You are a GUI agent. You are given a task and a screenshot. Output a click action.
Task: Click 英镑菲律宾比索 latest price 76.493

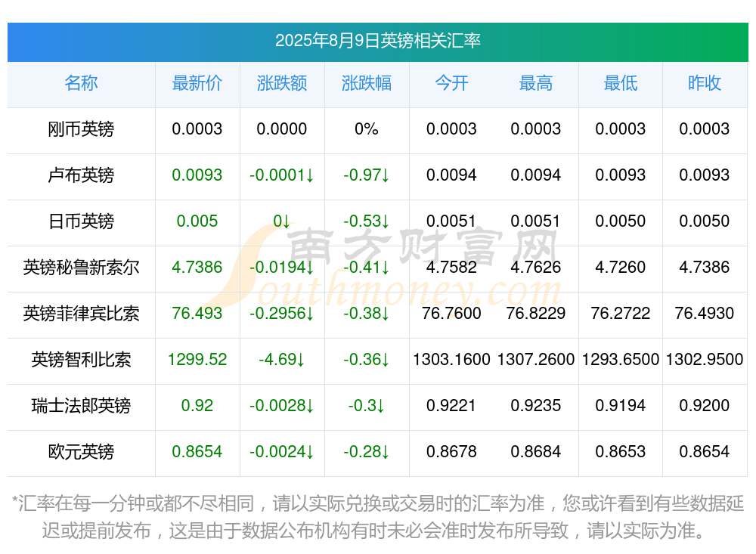pyautogui.click(x=197, y=314)
